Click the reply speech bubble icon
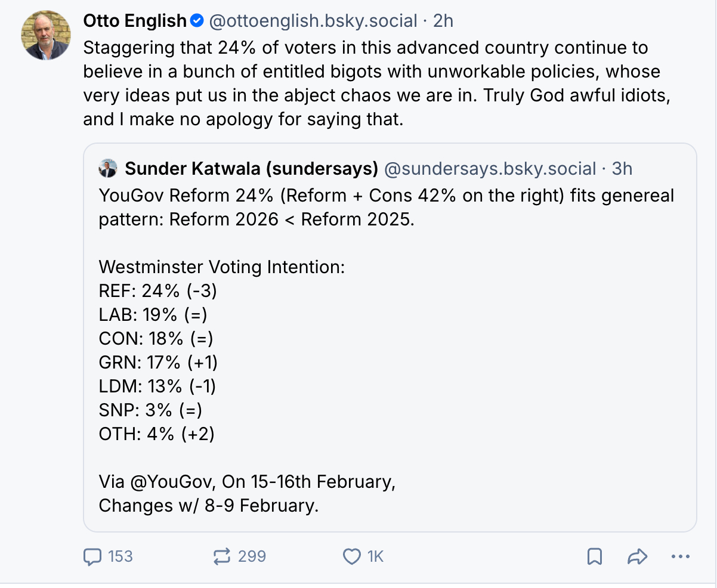The height and width of the screenshot is (588, 717). pos(92,556)
